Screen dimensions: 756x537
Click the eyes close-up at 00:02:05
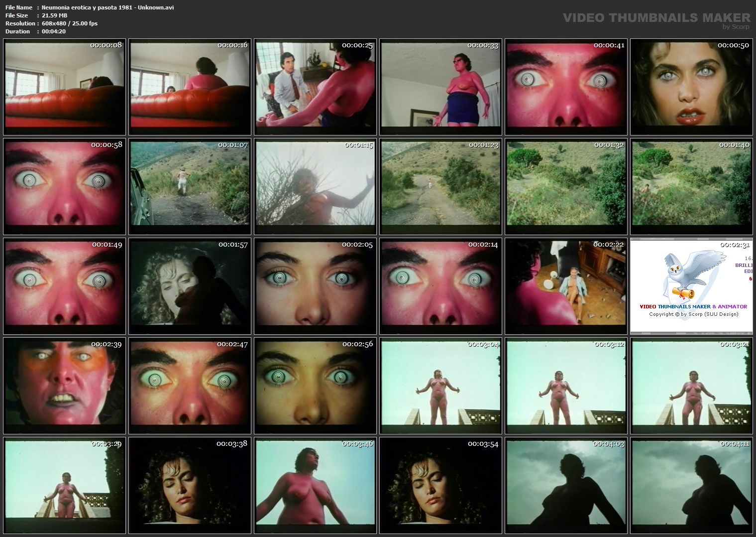[x=316, y=286]
